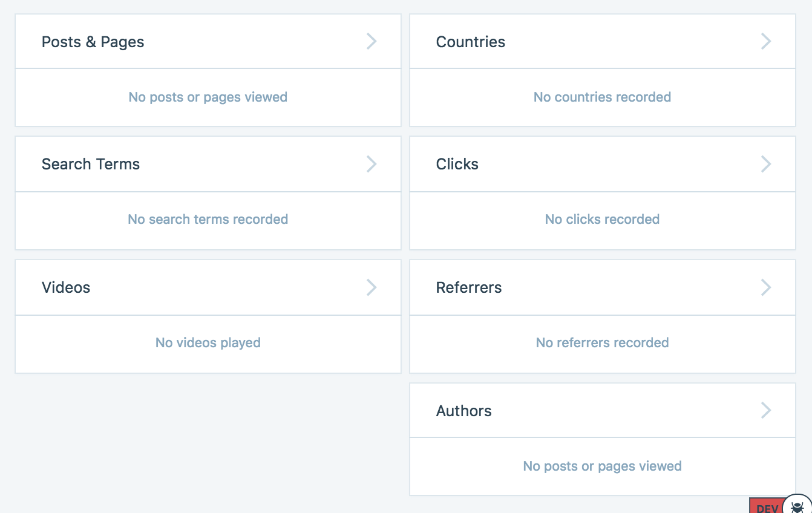Screen dimensions: 812x513
Task: Expand the Referrers chevron arrow
Action: coord(766,287)
